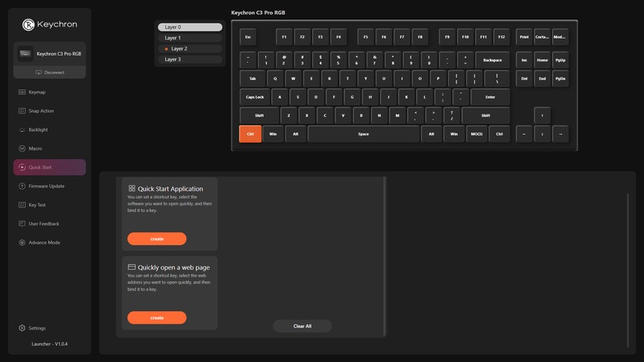Click create under Quickly open a web page
The height and width of the screenshot is (362, 644).
pos(157,318)
